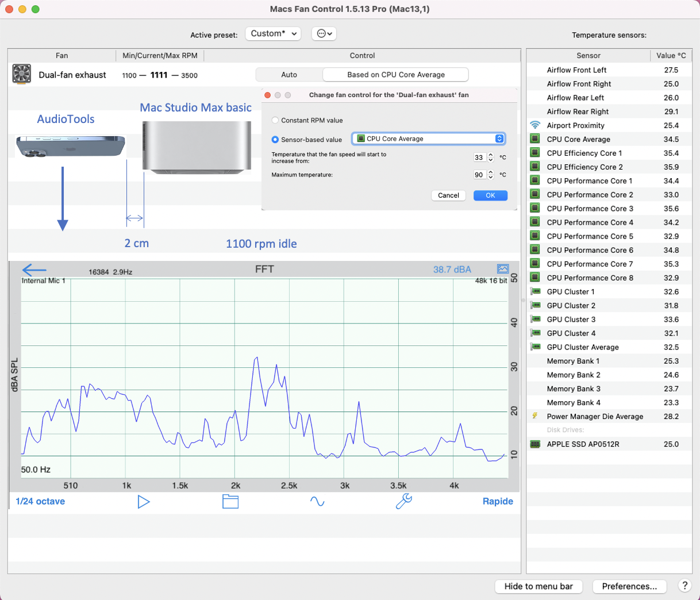Click the start temperature field showing 33
The height and width of the screenshot is (600, 700).
[x=479, y=157]
